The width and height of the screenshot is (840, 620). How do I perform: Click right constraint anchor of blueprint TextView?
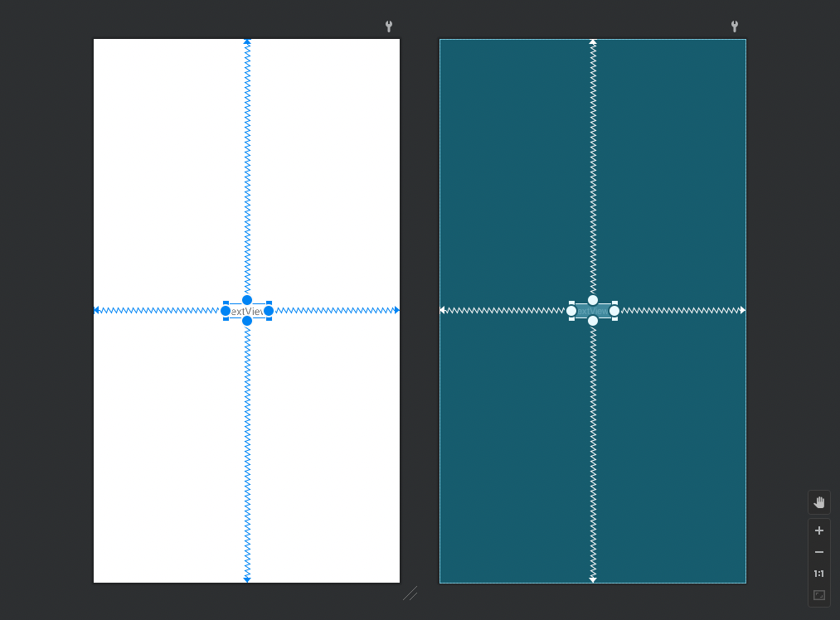click(614, 311)
